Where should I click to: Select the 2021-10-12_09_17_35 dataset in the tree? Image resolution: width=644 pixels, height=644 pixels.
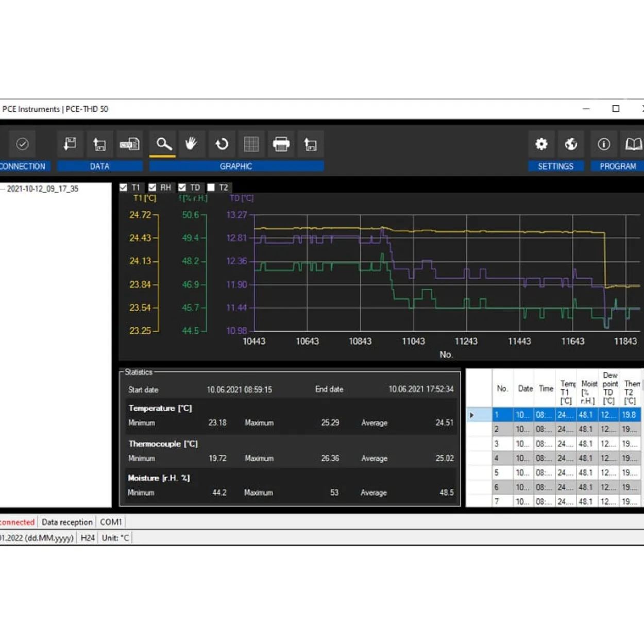pyautogui.click(x=43, y=189)
